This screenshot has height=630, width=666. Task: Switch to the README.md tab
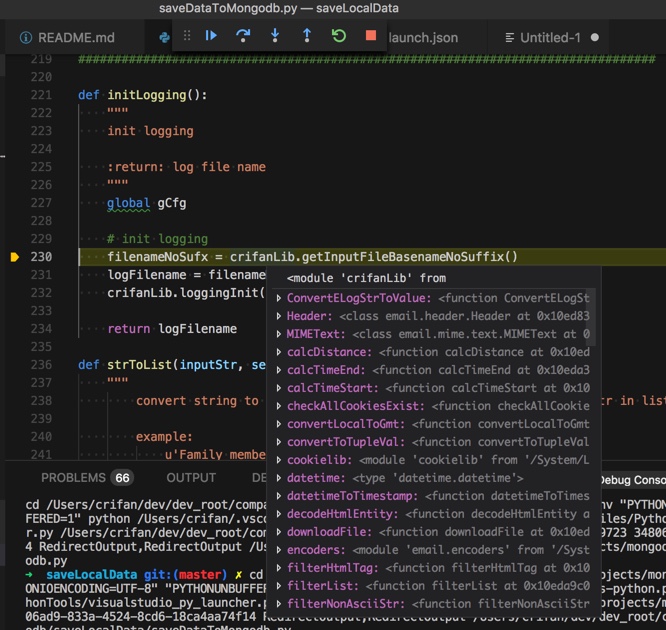[x=76, y=38]
